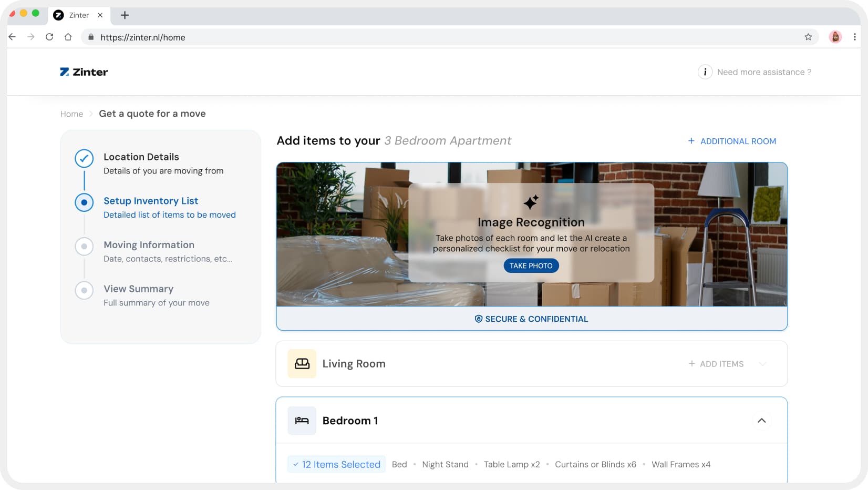Click the profile avatar in the browser toolbar

(x=835, y=37)
